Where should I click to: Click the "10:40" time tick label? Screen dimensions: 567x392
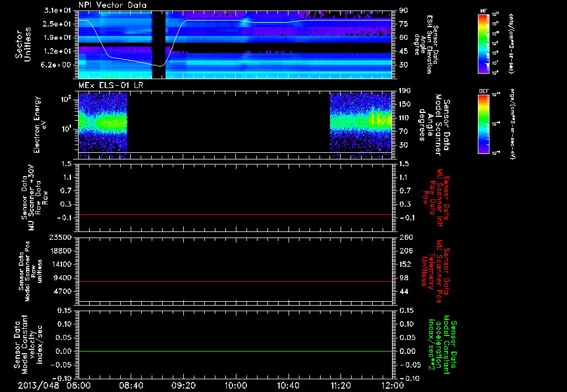[x=288, y=385]
